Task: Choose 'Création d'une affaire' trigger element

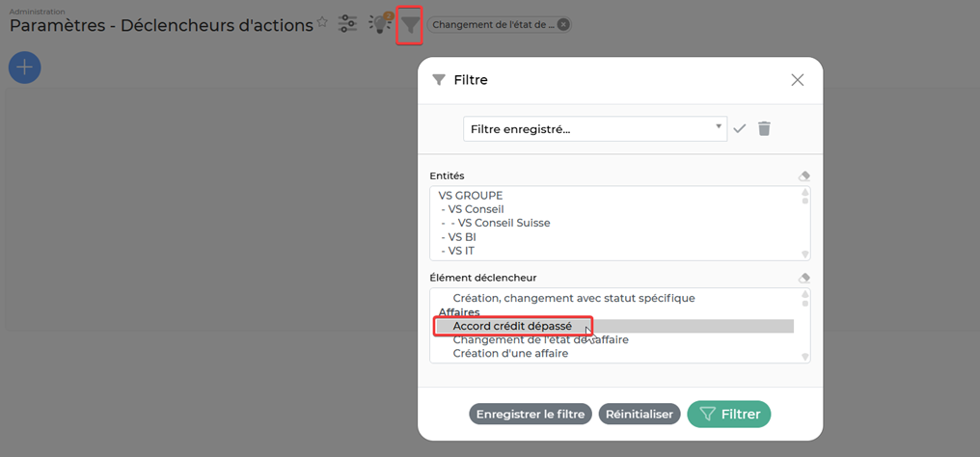Action: coord(510,354)
